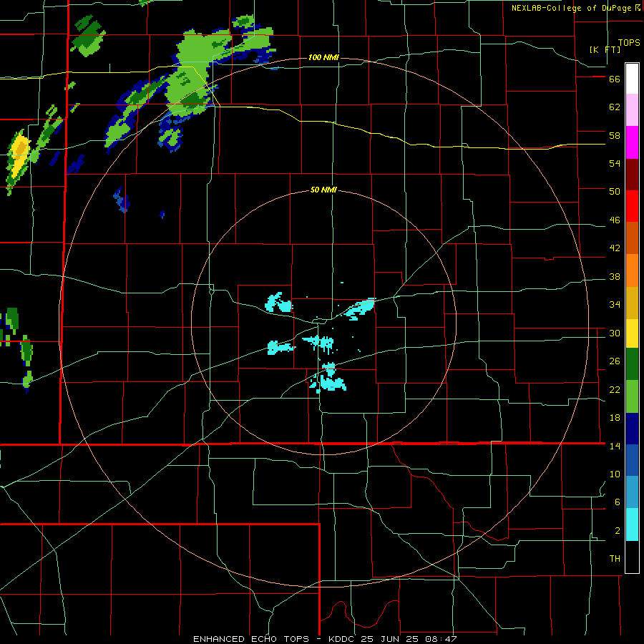The height and width of the screenshot is (644, 644).
Task: Pick the light pink legend swatch
Action: tap(632, 109)
